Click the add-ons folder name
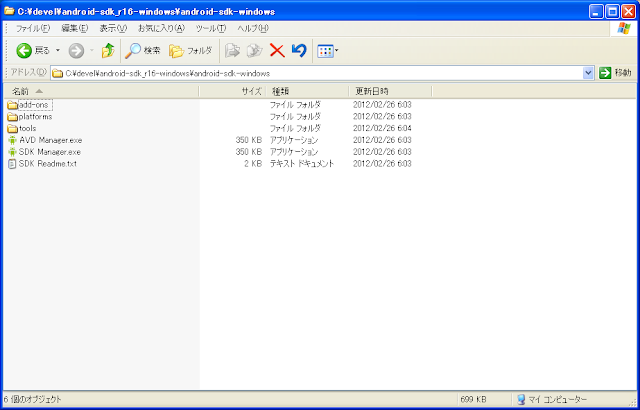Image resolution: width=640 pixels, height=410 pixels. tap(35, 105)
